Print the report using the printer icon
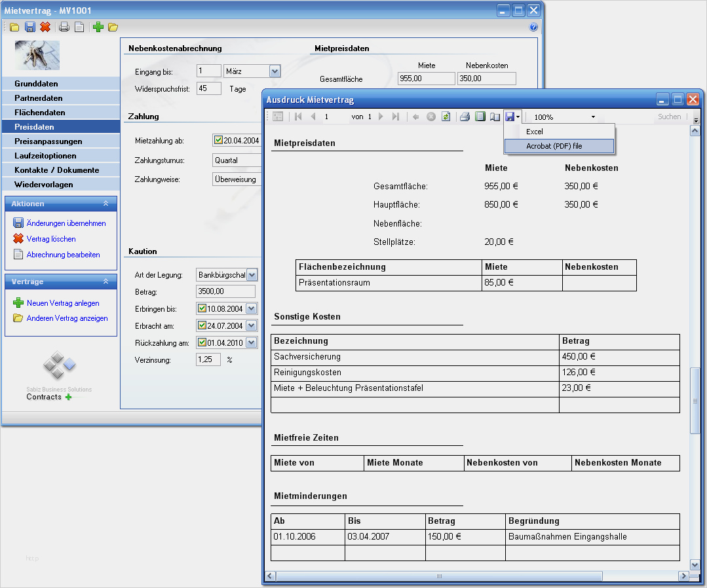Screen dimensions: 707x588 click(x=465, y=117)
